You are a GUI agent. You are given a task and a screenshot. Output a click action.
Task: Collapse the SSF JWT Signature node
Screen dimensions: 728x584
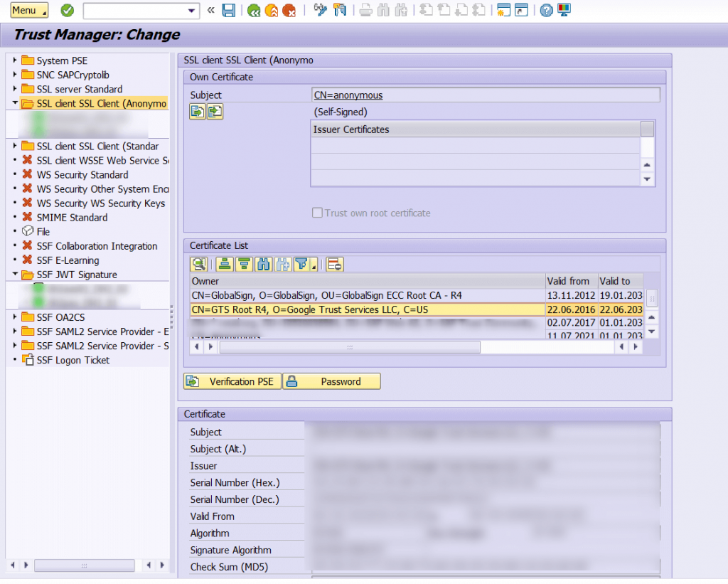click(x=15, y=274)
